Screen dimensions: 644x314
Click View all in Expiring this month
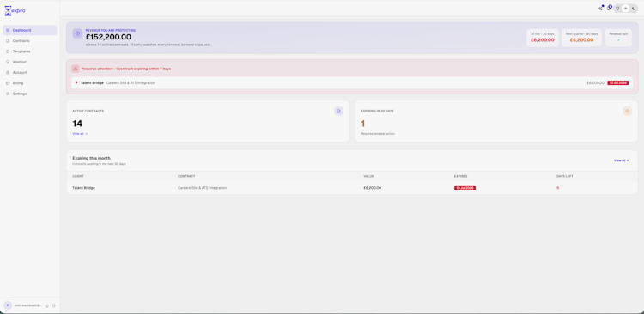click(x=621, y=160)
